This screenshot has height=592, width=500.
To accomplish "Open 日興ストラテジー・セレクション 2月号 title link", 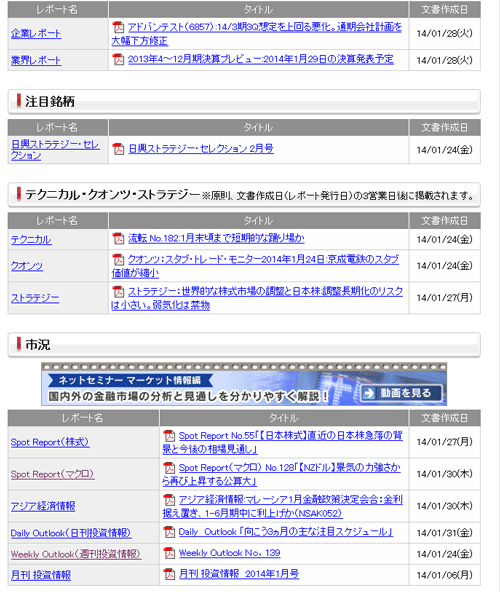I will 201,149.
